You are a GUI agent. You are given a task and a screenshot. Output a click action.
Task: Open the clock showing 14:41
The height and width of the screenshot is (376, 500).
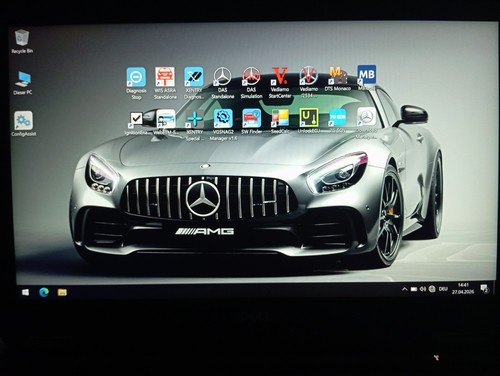point(463,288)
